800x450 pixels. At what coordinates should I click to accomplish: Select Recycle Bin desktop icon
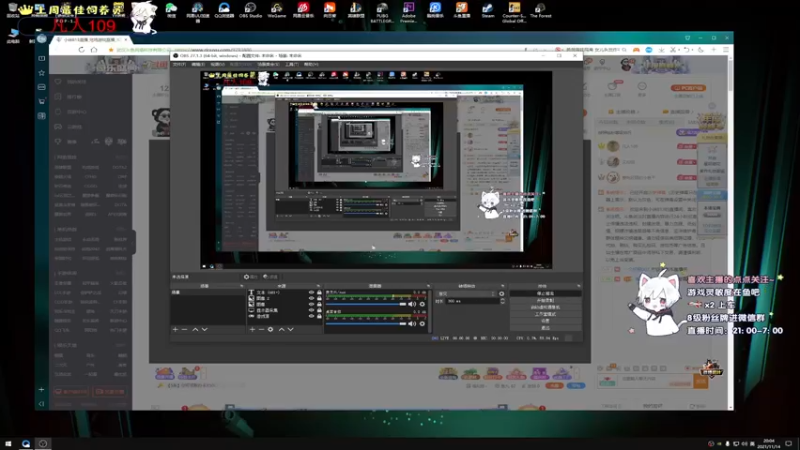point(13,10)
